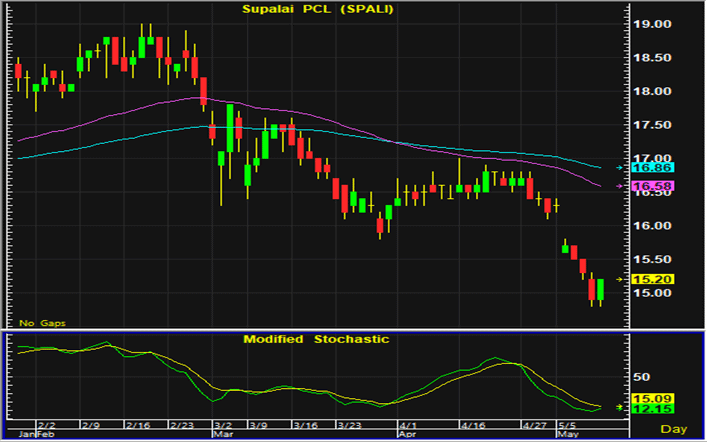This screenshot has height=442, width=707.
Task: Click the 18.50 price axis label
Action: (652, 58)
